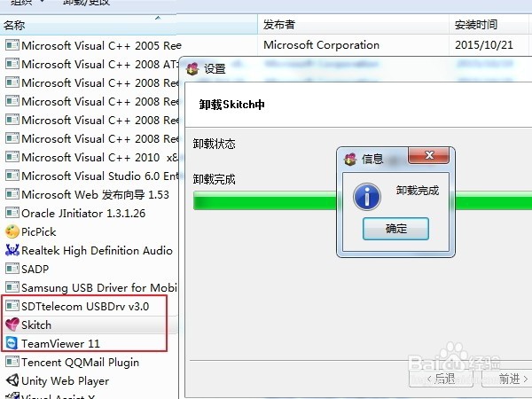Screen dimensions: 532x399
Task: Select the TeamViewer 11 icon
Action: tap(12, 343)
